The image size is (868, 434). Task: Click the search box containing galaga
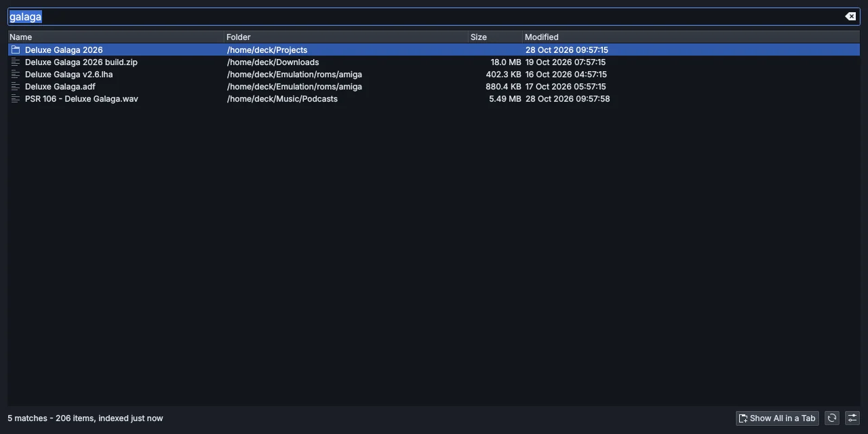pyautogui.click(x=434, y=16)
